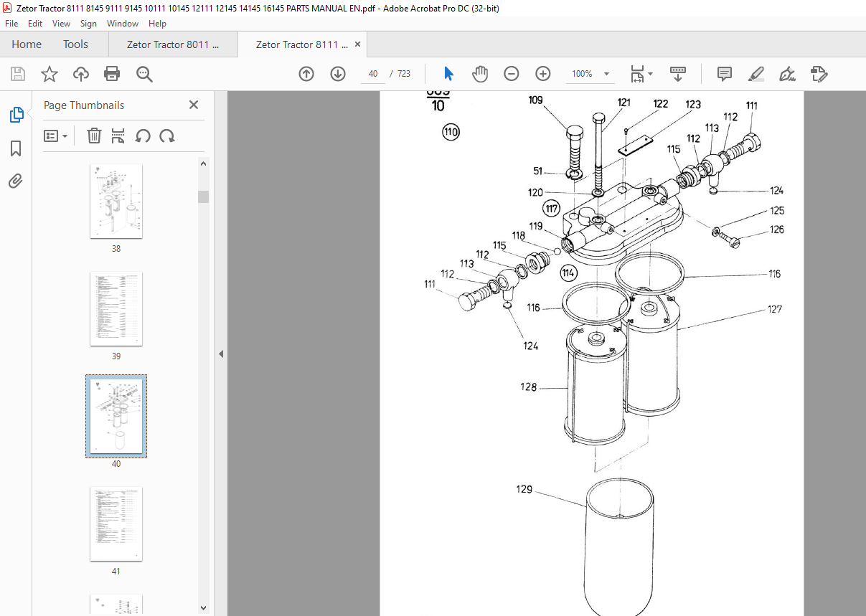Click circled part label 114
This screenshot has width=866, height=616.
[x=569, y=273]
